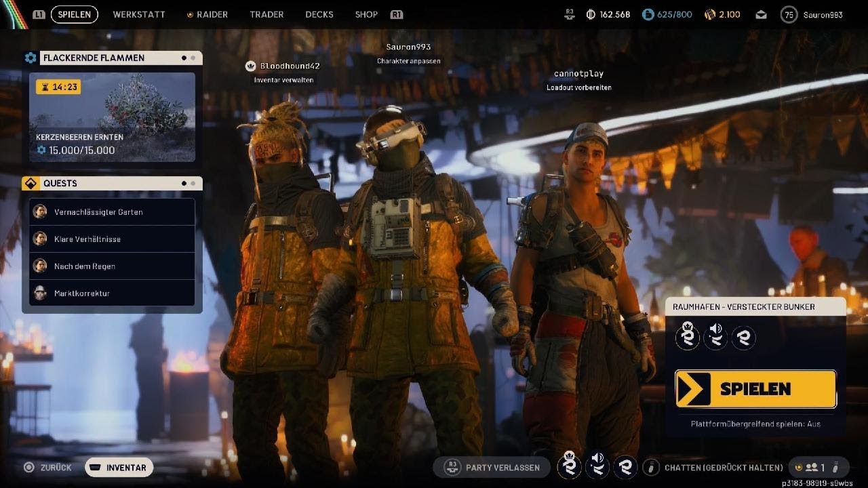Click the plain squad icon in the bottom bar

tap(625, 466)
